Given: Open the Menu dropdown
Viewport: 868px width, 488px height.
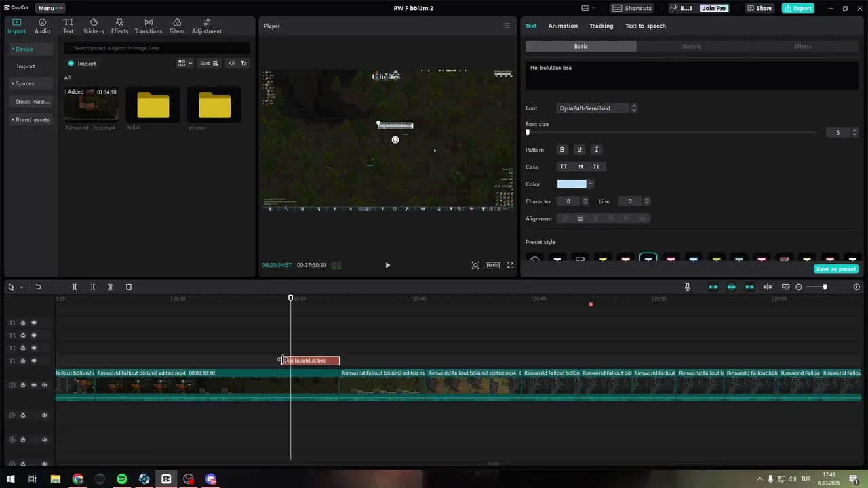Looking at the screenshot, I should tap(50, 8).
